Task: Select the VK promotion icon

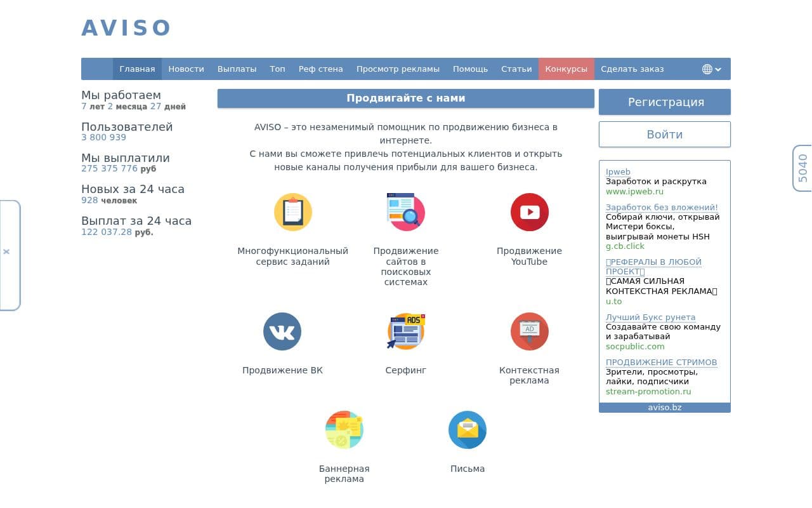Action: [282, 331]
